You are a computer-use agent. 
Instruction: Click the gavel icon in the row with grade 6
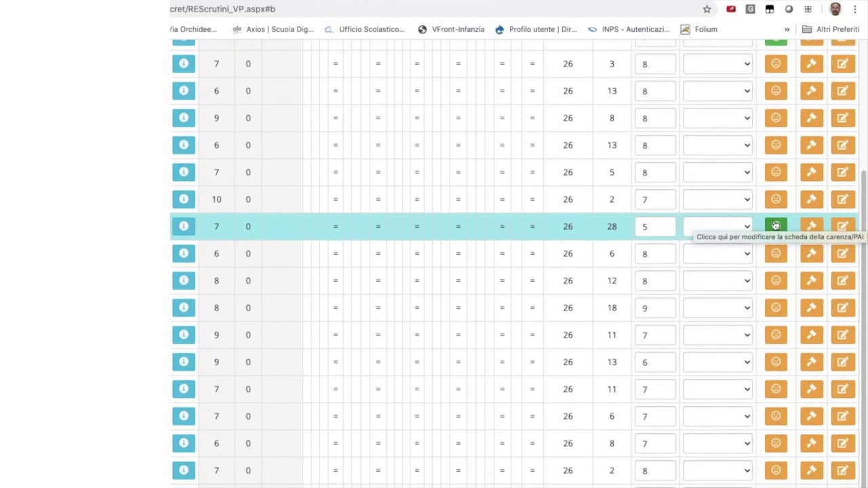(812, 362)
